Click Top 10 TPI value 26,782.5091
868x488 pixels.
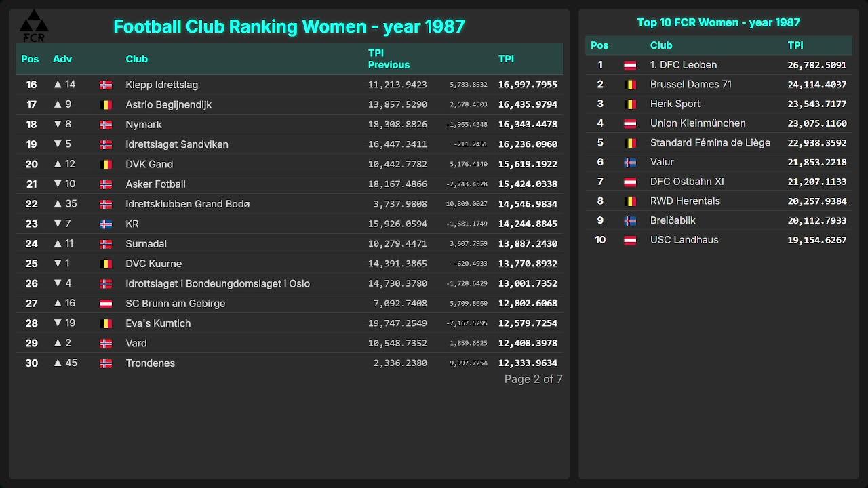tap(817, 65)
